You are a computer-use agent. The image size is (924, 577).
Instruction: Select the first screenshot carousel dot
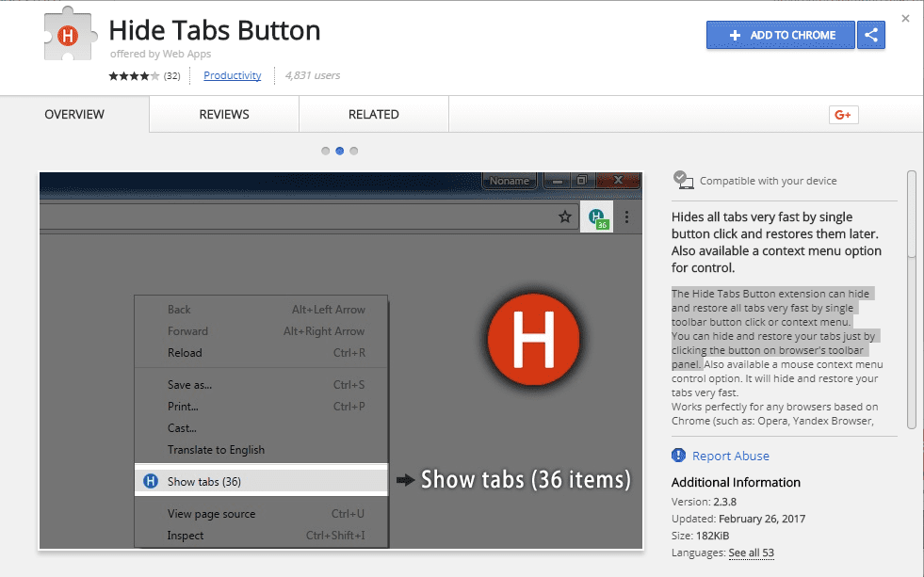pyautogui.click(x=325, y=151)
